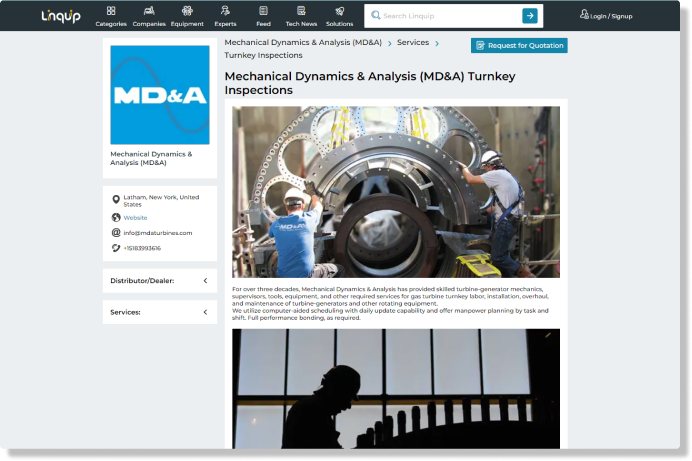The height and width of the screenshot is (461, 692).
Task: Open the silhouetted worker photo
Action: [x=396, y=389]
